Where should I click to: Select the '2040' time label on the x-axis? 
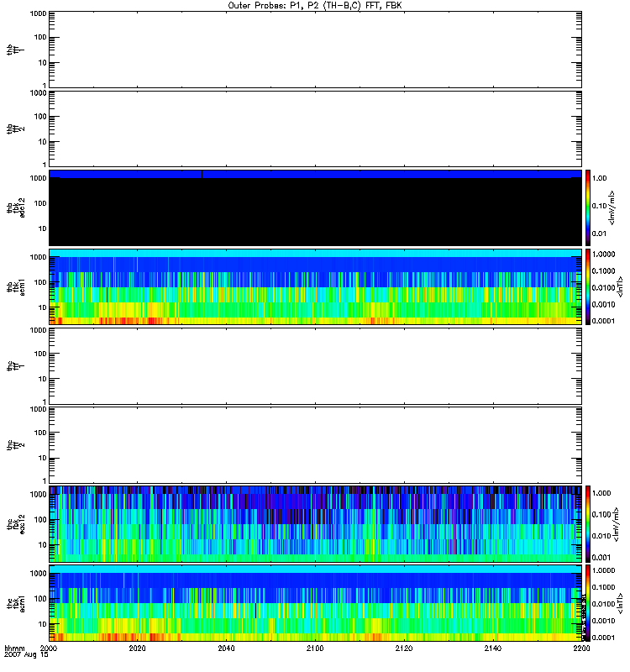(226, 648)
